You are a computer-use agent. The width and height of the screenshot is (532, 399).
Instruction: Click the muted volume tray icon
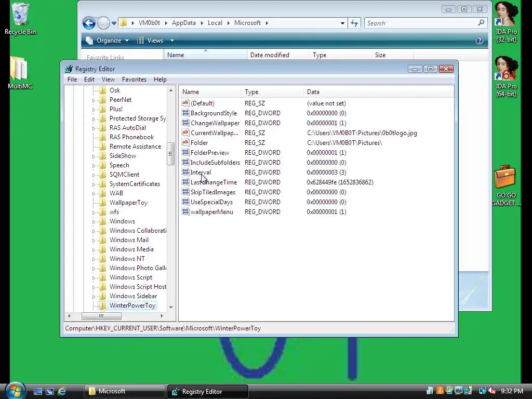493,391
